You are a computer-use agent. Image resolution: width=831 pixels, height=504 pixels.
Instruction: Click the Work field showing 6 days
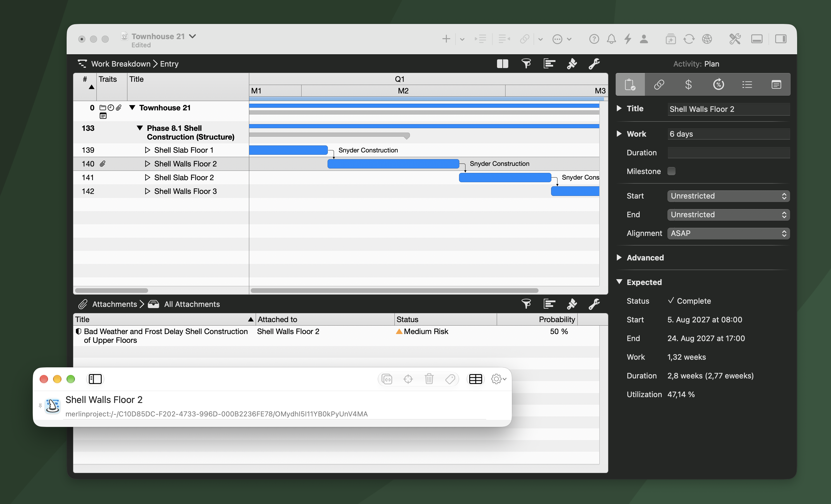tap(728, 134)
